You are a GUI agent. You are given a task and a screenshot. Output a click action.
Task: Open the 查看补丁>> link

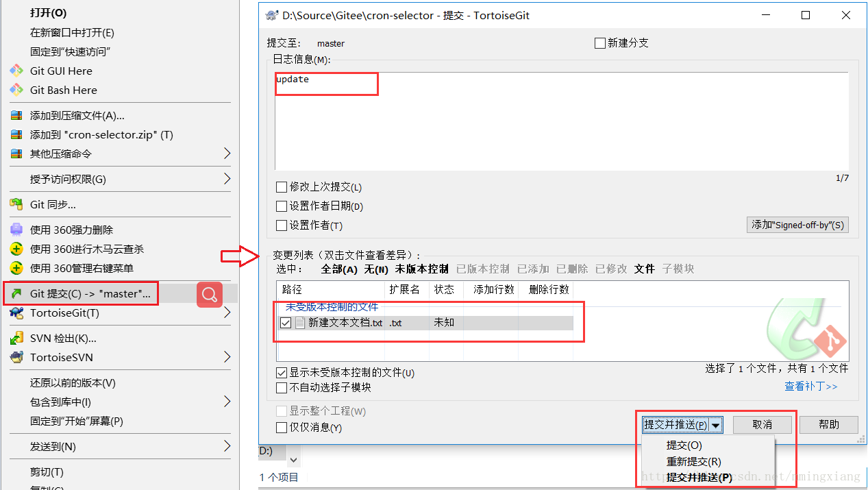[811, 387]
